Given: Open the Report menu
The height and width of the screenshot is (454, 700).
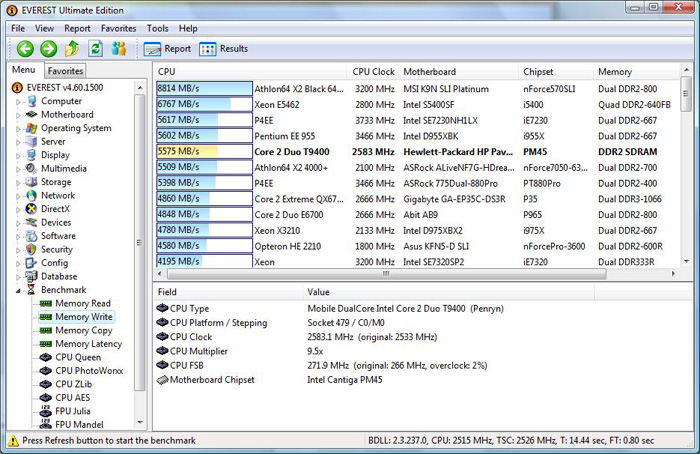Looking at the screenshot, I should [x=77, y=29].
